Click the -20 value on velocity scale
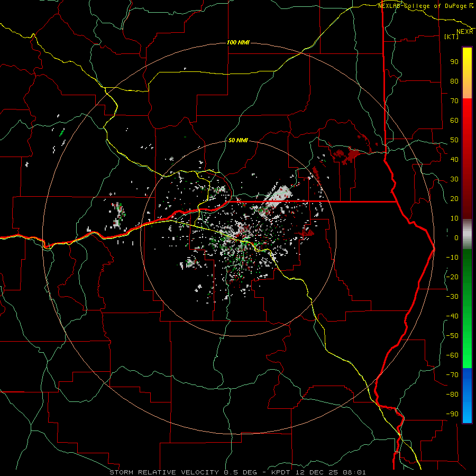The width and height of the screenshot is (476, 476). (452, 277)
